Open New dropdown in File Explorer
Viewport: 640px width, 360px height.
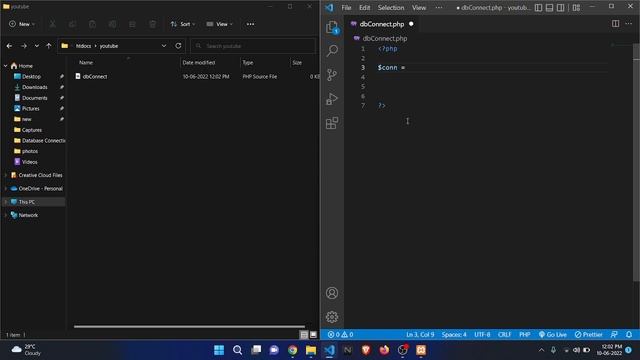[x=22, y=24]
